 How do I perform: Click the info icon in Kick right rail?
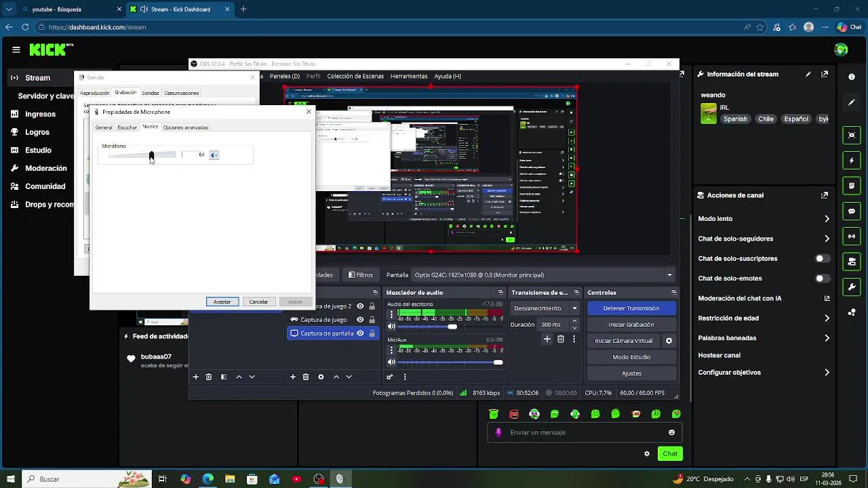click(x=852, y=77)
